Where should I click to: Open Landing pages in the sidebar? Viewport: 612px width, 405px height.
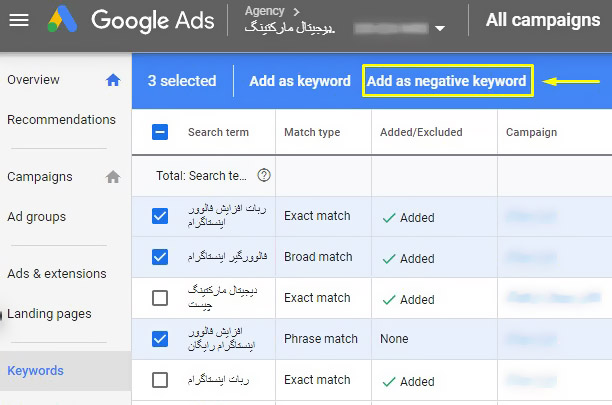click(x=49, y=314)
